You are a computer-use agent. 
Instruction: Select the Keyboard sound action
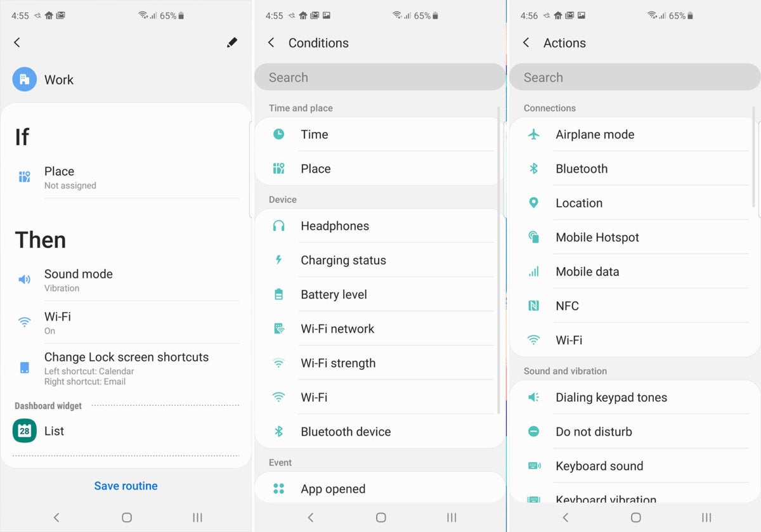click(634, 465)
